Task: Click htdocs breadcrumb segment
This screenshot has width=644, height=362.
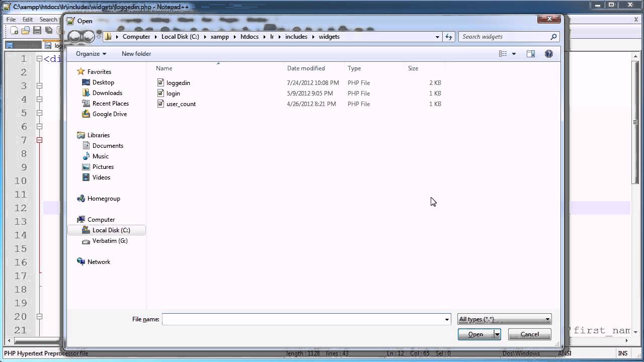Action: point(251,37)
